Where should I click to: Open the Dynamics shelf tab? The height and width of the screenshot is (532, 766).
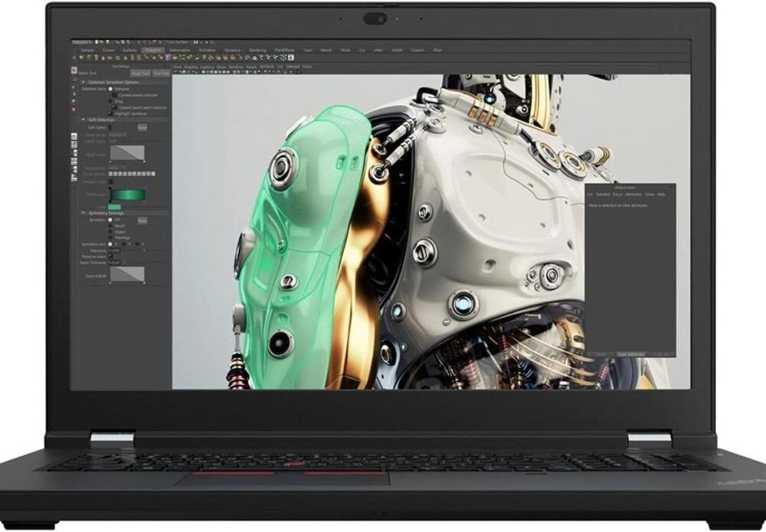pyautogui.click(x=232, y=51)
